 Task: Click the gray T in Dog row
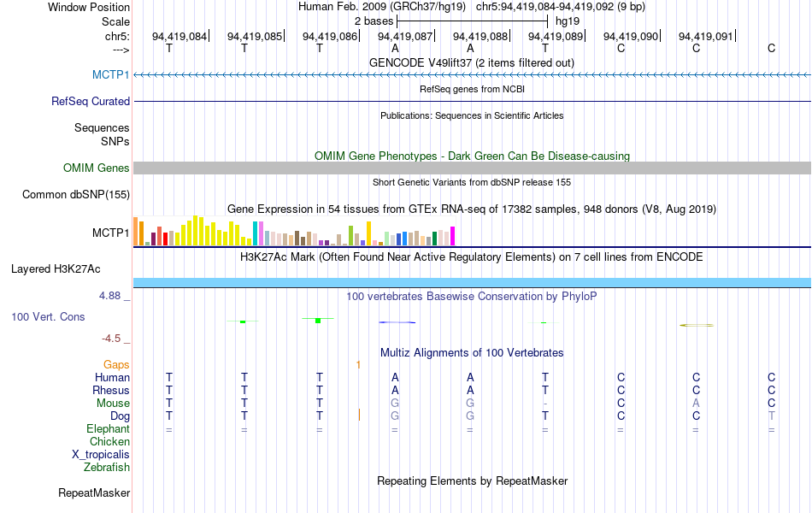772,416
